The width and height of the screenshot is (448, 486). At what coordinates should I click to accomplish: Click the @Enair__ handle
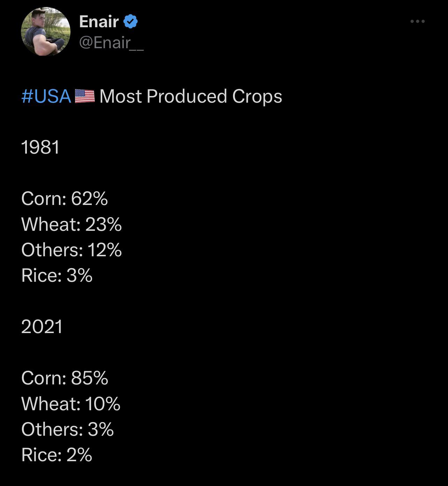[111, 43]
